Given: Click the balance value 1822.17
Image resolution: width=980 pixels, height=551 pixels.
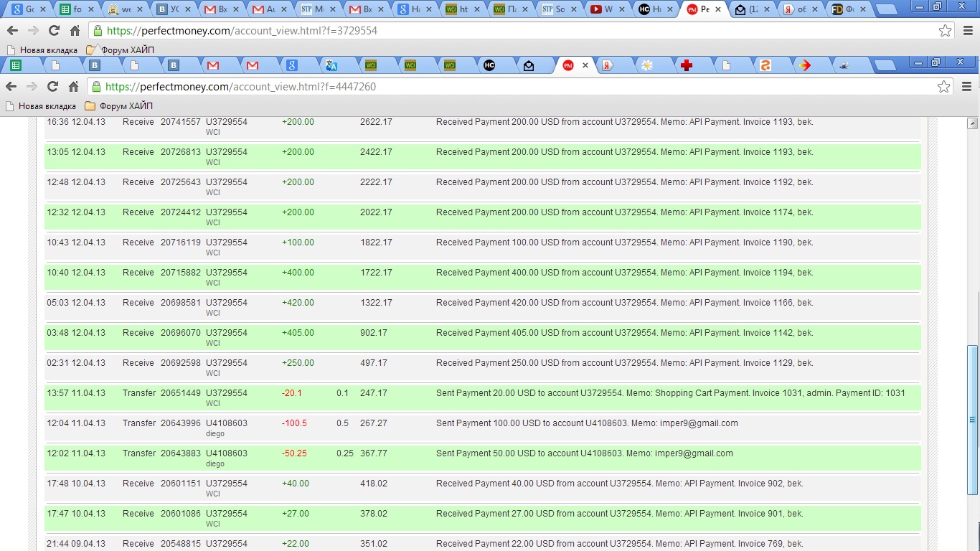Looking at the screenshot, I should [x=376, y=242].
